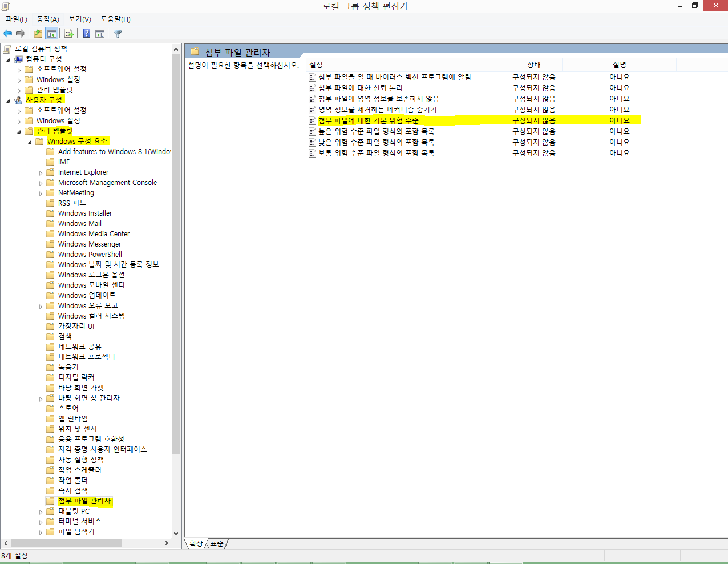Toggle the show/hide action pane icon

point(100,34)
